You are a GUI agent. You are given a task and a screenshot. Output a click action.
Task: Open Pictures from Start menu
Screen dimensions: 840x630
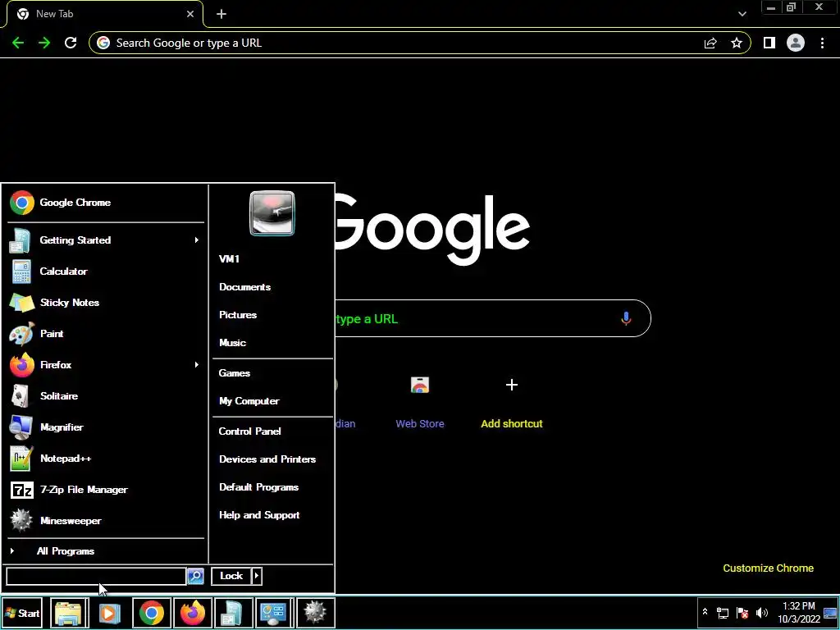[x=272, y=315]
